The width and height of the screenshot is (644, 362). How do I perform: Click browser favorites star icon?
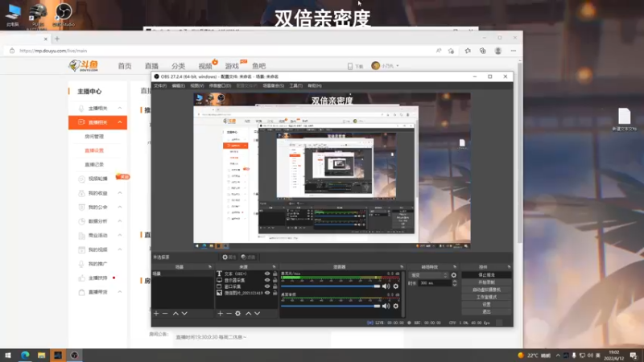pyautogui.click(x=468, y=51)
